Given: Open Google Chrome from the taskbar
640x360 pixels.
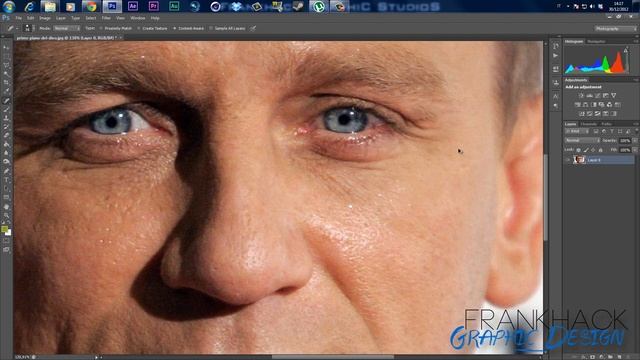Looking at the screenshot, I should point(91,6).
